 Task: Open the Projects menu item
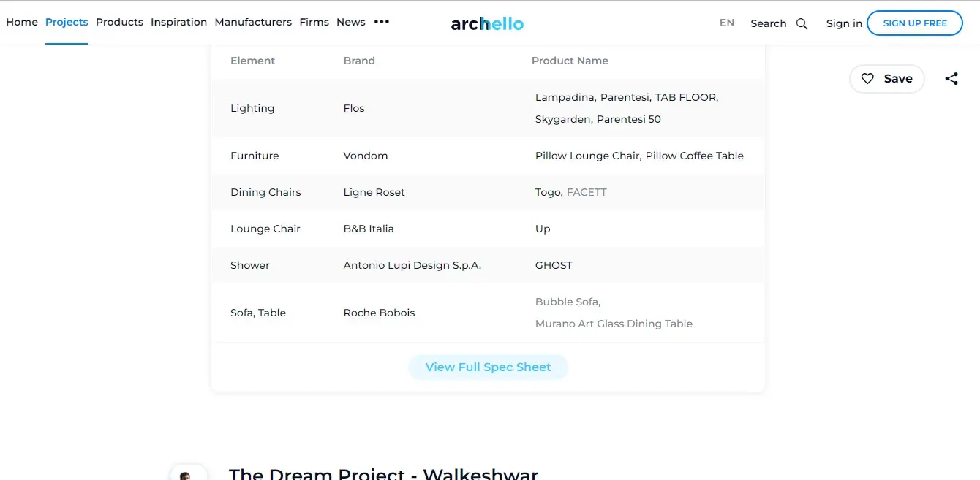tap(67, 22)
